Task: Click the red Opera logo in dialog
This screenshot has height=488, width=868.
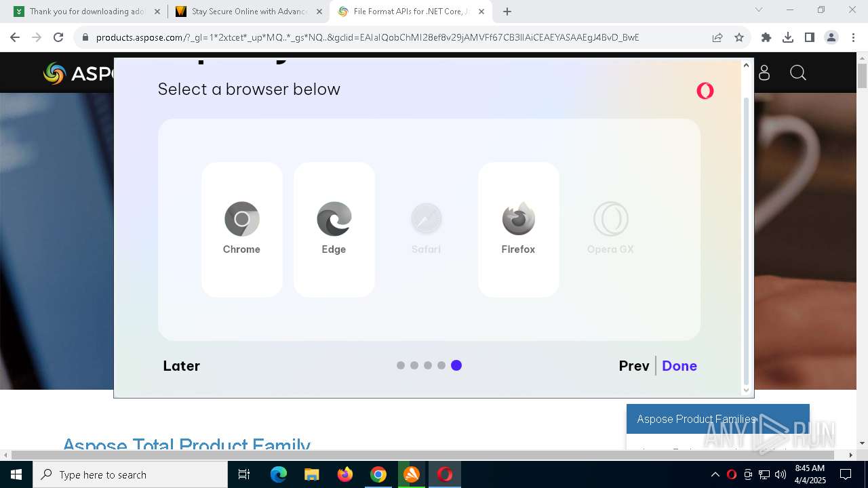Action: point(705,91)
